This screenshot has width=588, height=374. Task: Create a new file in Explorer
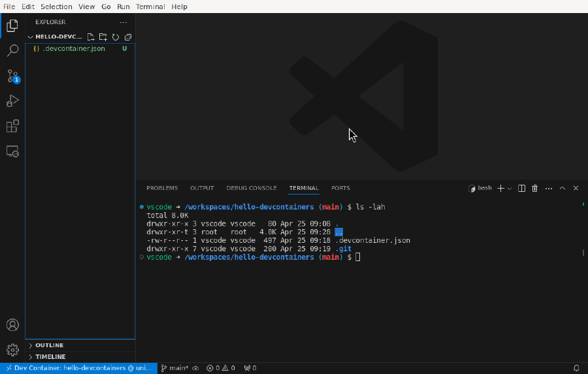pos(90,37)
